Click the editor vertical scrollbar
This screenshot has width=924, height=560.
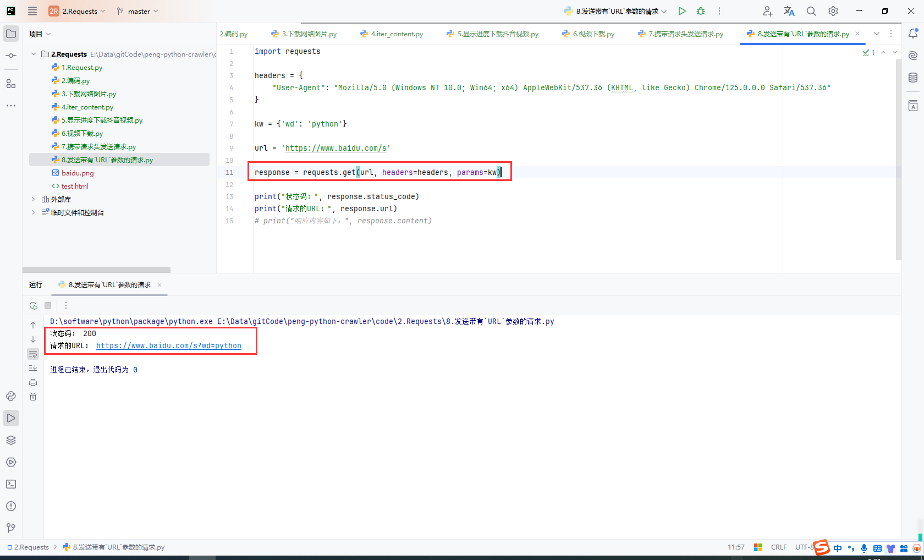[x=899, y=160]
